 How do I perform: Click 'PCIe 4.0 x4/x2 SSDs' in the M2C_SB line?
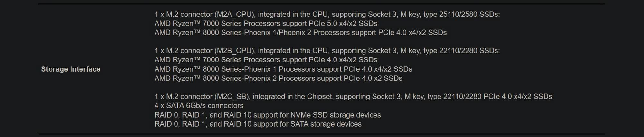coord(518,97)
